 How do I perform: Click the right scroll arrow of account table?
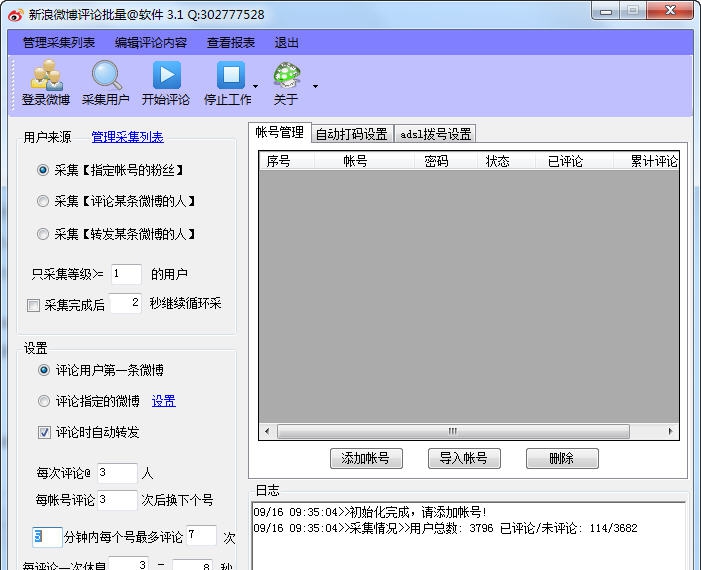pos(670,431)
